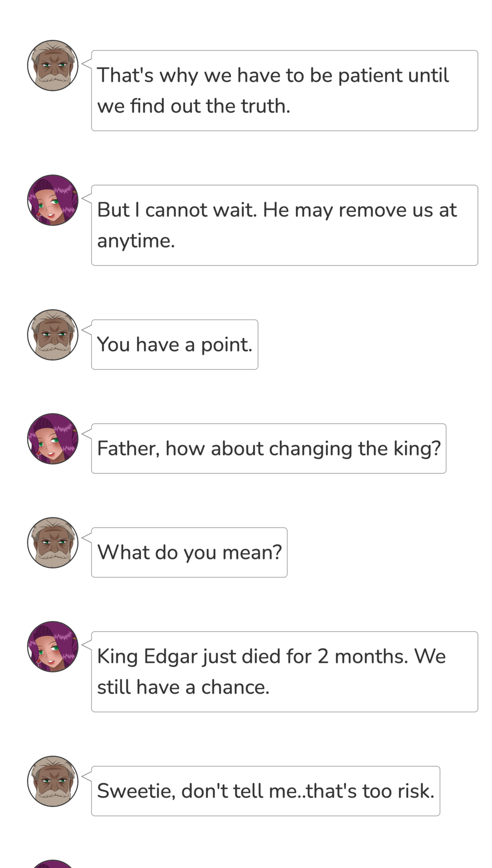This screenshot has height=868, width=492.
Task: Click the "how about changing the king?" bubble
Action: click(269, 449)
